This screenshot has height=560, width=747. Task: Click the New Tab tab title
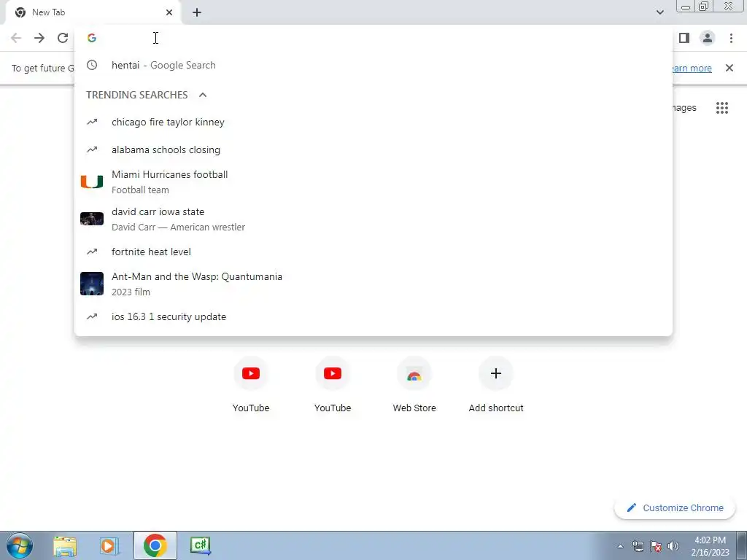(x=49, y=12)
